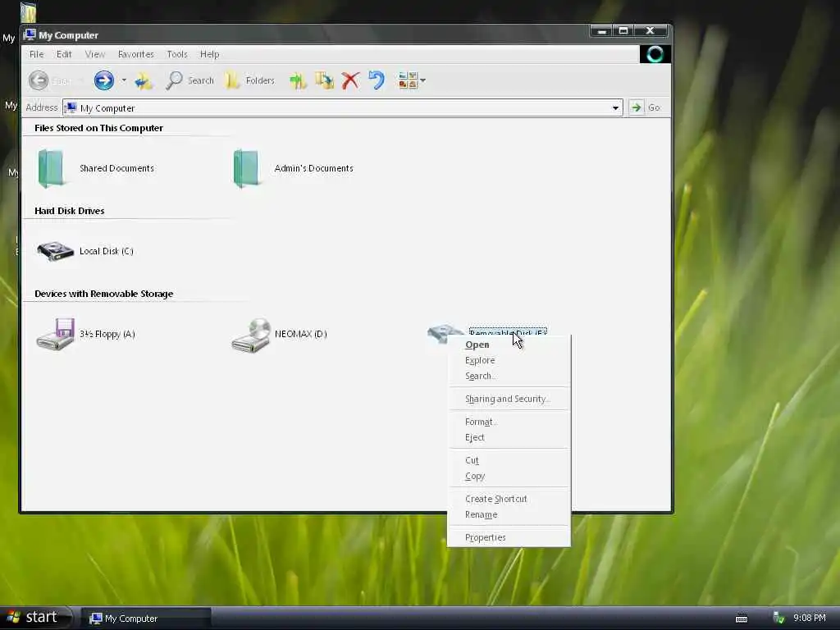
Task: Click the Admin's Documents label
Action: pos(314,168)
